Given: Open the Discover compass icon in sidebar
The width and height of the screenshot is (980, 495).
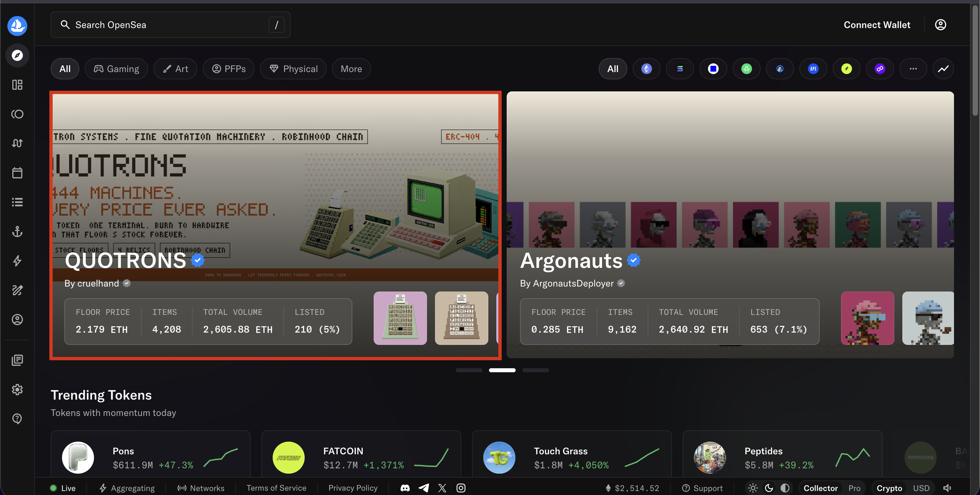Looking at the screenshot, I should coord(17,56).
